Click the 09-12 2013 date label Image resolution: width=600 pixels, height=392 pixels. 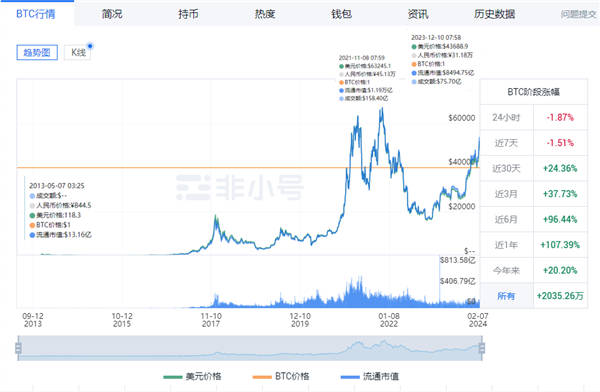33,320
